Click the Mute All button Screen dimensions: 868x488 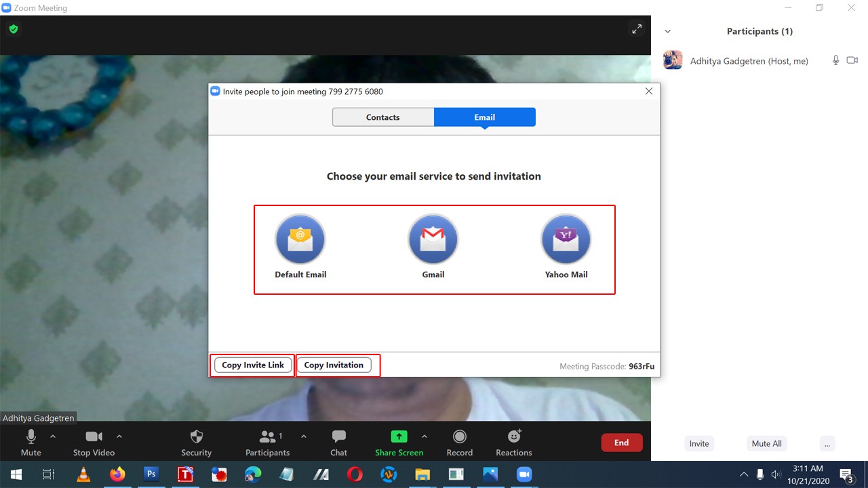point(766,443)
